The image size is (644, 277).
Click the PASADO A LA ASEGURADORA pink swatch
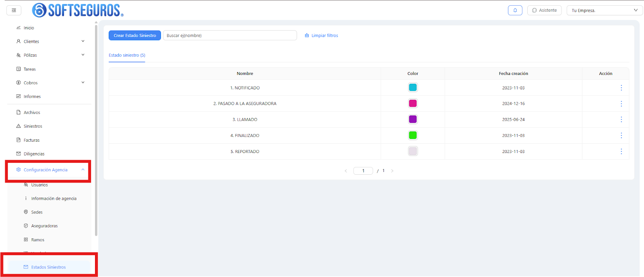point(413,103)
